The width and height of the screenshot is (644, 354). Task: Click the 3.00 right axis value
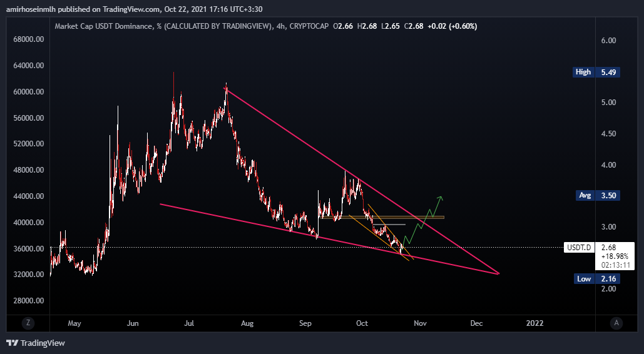pyautogui.click(x=608, y=226)
